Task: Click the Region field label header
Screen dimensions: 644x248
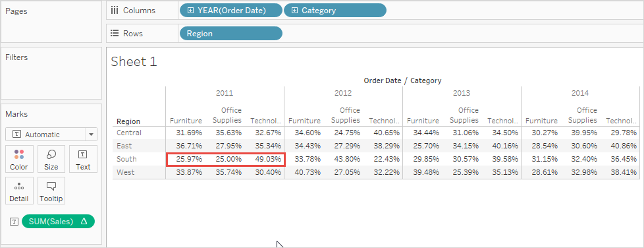Action: coord(128,121)
